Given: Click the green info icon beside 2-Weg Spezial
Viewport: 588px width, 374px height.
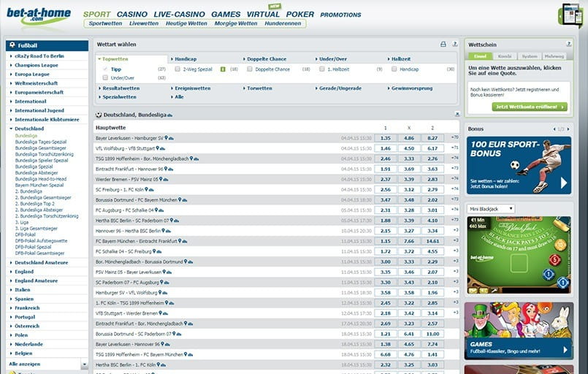Looking at the screenshot, I should (x=223, y=69).
